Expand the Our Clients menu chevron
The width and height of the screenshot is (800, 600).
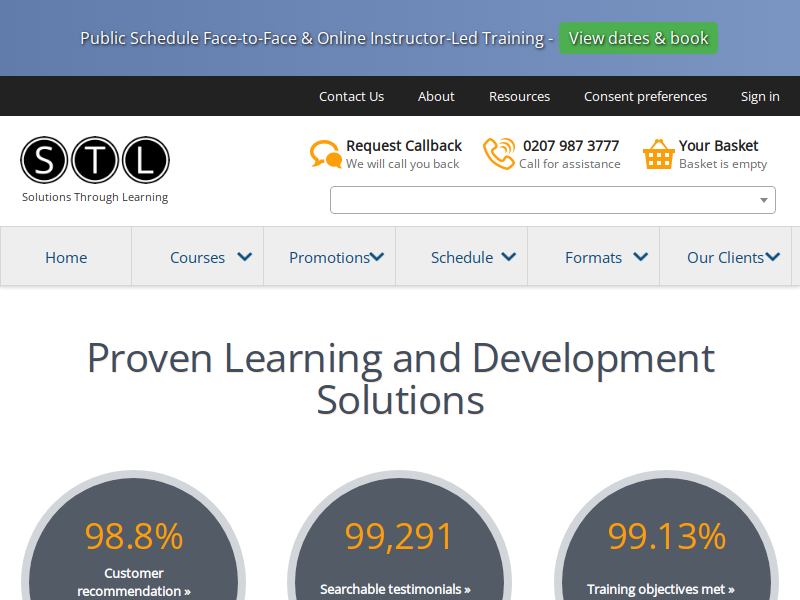pyautogui.click(x=772, y=257)
